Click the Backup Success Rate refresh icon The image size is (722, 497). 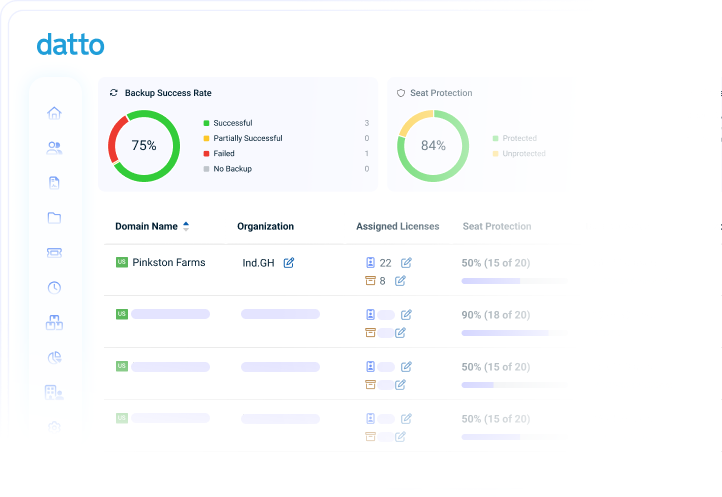pyautogui.click(x=114, y=93)
